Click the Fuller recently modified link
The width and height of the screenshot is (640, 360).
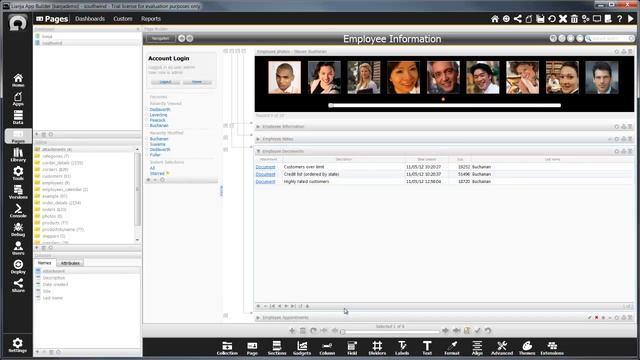tap(155, 155)
